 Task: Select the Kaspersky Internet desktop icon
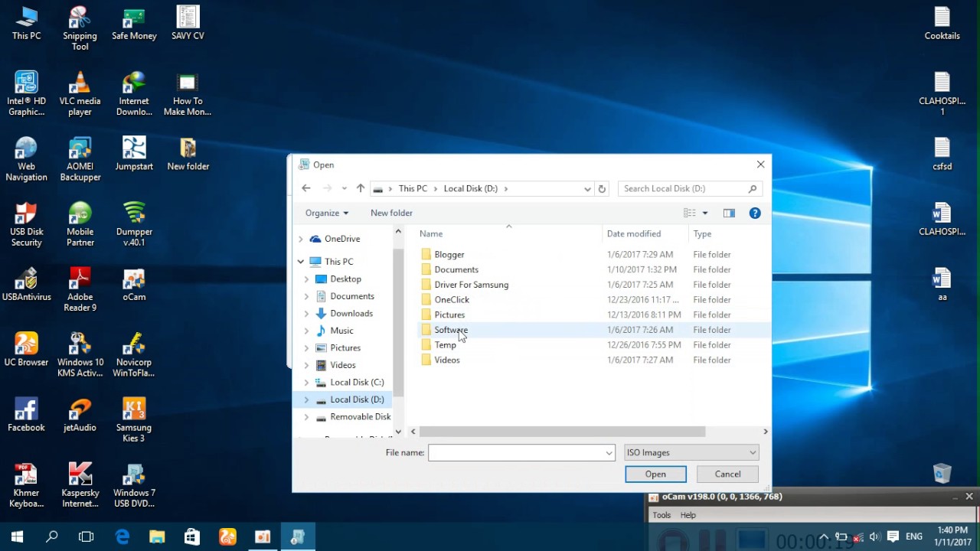(x=80, y=484)
